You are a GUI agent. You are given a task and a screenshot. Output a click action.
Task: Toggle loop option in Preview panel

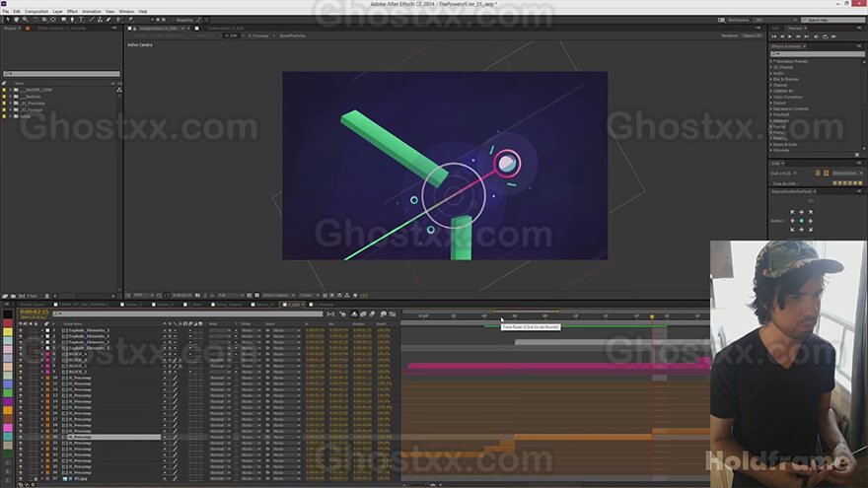825,36
